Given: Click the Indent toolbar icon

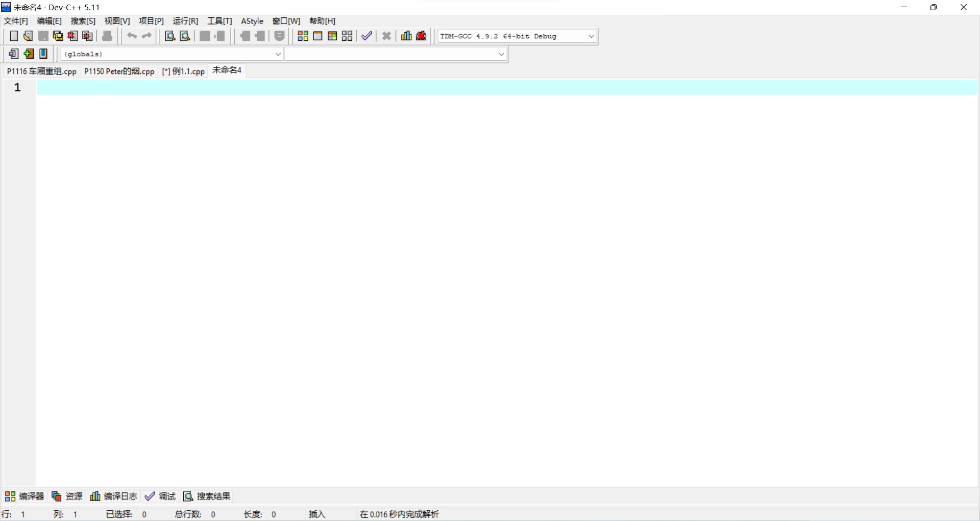Looking at the screenshot, I should pyautogui.click(x=205, y=36).
